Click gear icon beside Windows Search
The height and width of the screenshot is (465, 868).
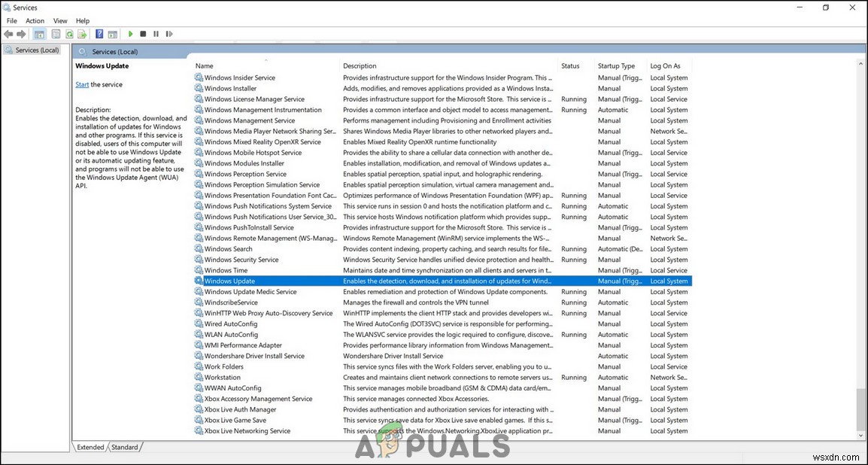point(199,248)
